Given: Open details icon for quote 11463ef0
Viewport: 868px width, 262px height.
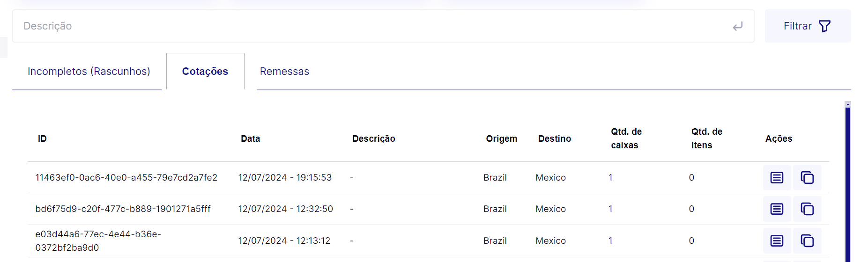Looking at the screenshot, I should click(x=777, y=178).
